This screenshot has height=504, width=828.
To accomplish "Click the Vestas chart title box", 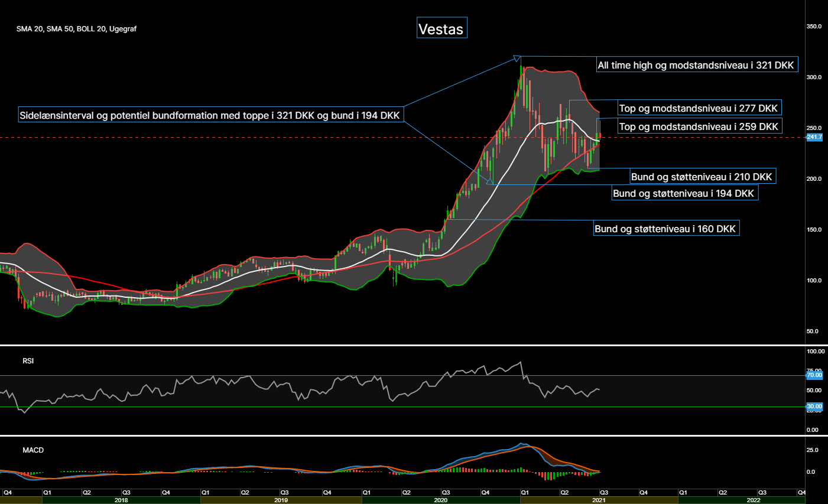I will pyautogui.click(x=442, y=28).
